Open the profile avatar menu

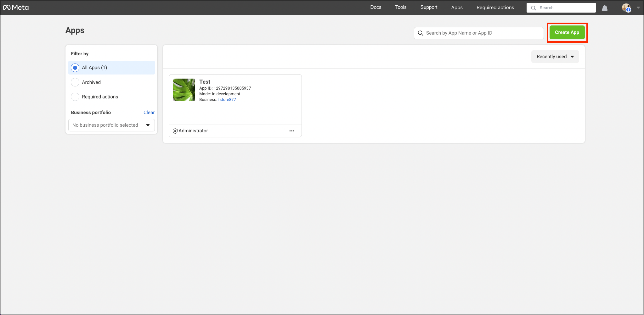tap(626, 8)
